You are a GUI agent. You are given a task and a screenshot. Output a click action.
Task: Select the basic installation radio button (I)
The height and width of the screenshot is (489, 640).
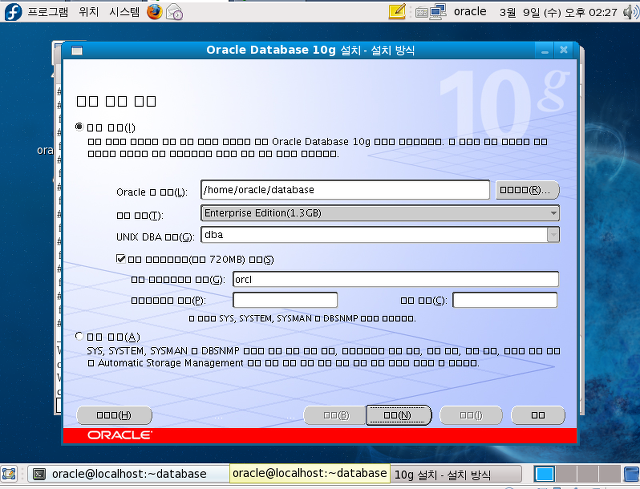79,127
